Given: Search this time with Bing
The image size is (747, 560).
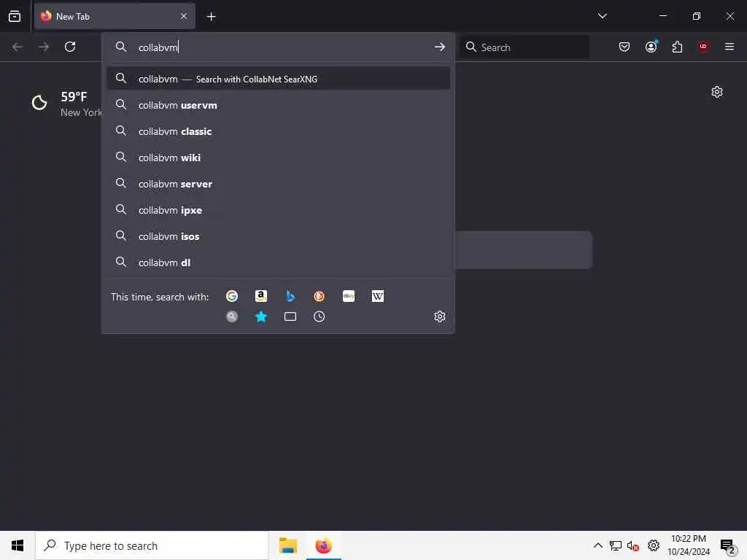Looking at the screenshot, I should tap(290, 296).
